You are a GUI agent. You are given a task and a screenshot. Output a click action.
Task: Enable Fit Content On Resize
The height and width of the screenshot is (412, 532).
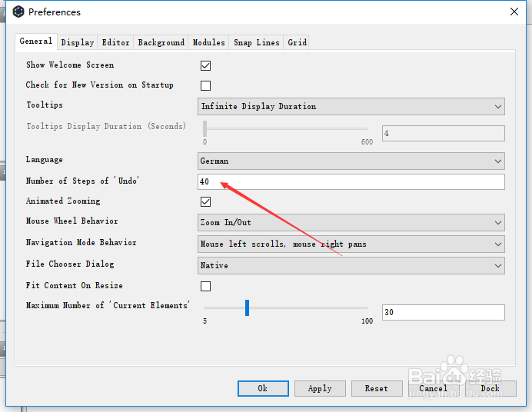[x=205, y=286]
